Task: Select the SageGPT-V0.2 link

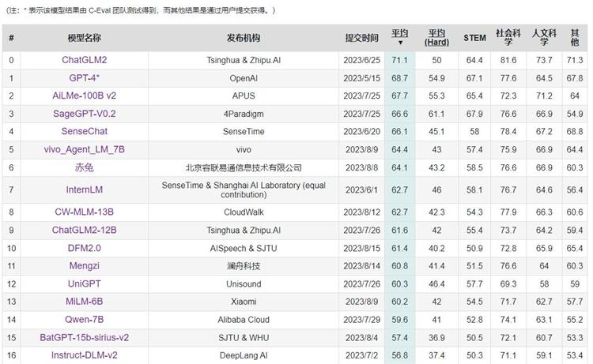Action: [x=85, y=114]
